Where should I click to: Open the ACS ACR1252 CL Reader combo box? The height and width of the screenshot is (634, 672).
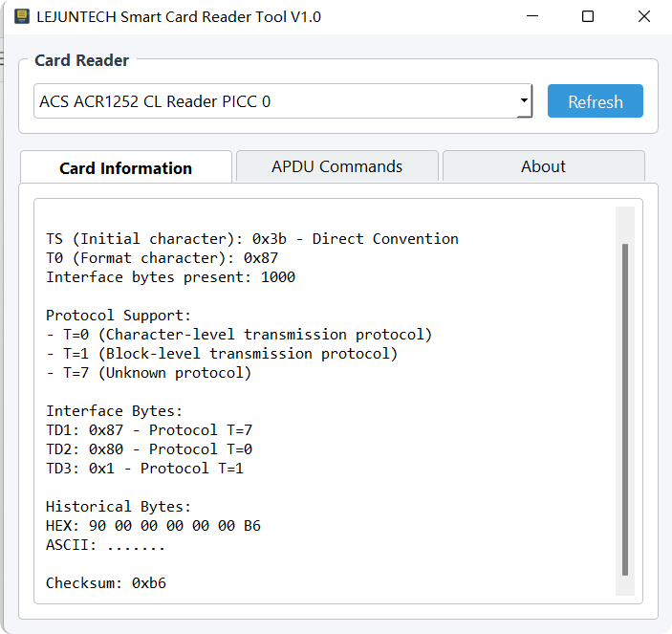point(283,101)
